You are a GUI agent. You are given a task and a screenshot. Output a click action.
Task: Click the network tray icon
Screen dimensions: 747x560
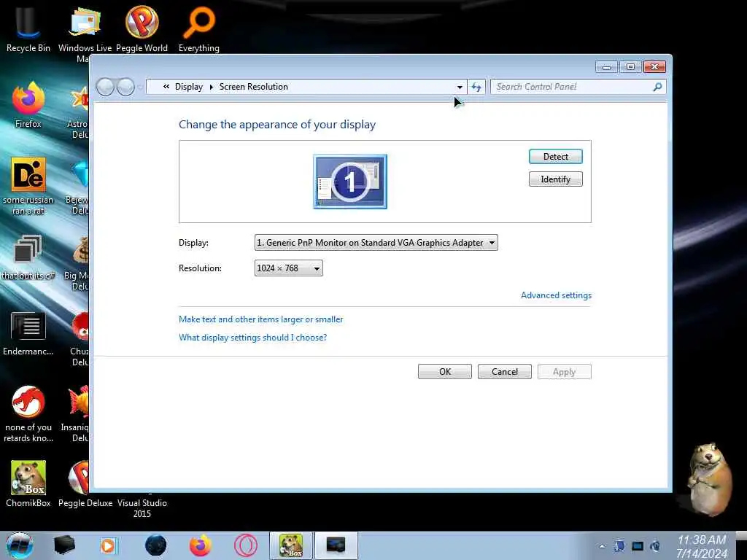pyautogui.click(x=638, y=546)
